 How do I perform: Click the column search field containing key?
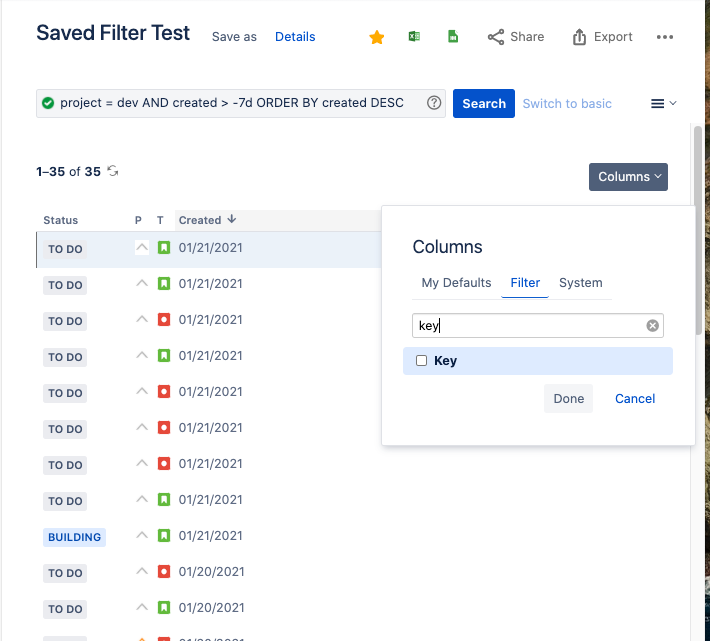click(537, 325)
